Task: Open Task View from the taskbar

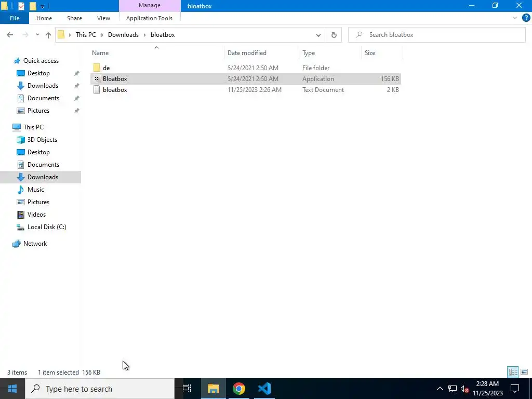Action: coord(187,389)
